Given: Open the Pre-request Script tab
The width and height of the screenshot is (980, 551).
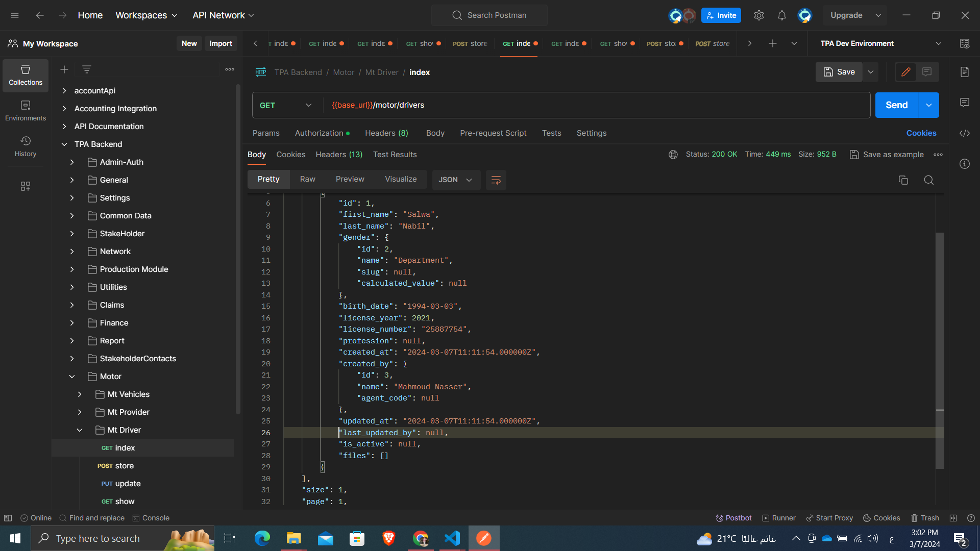Looking at the screenshot, I should pos(493,133).
